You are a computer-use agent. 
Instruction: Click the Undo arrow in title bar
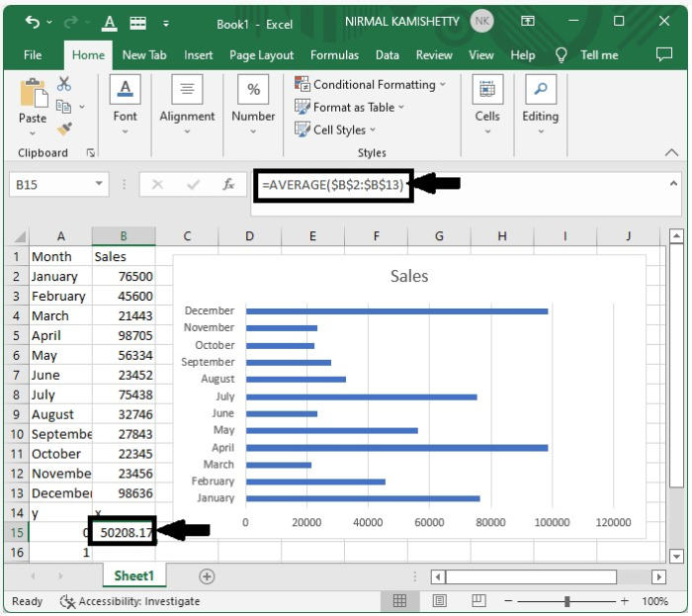tap(33, 22)
